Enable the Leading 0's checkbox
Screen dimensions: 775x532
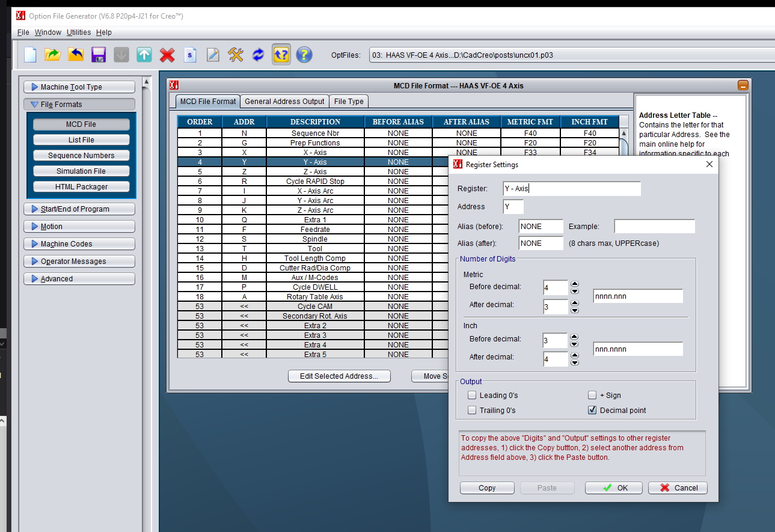pos(473,396)
